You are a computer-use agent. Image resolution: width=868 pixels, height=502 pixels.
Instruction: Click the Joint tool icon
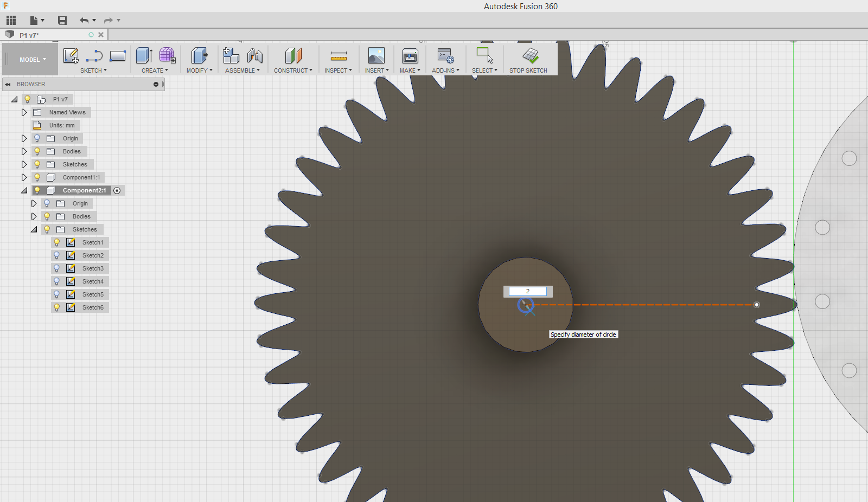255,55
